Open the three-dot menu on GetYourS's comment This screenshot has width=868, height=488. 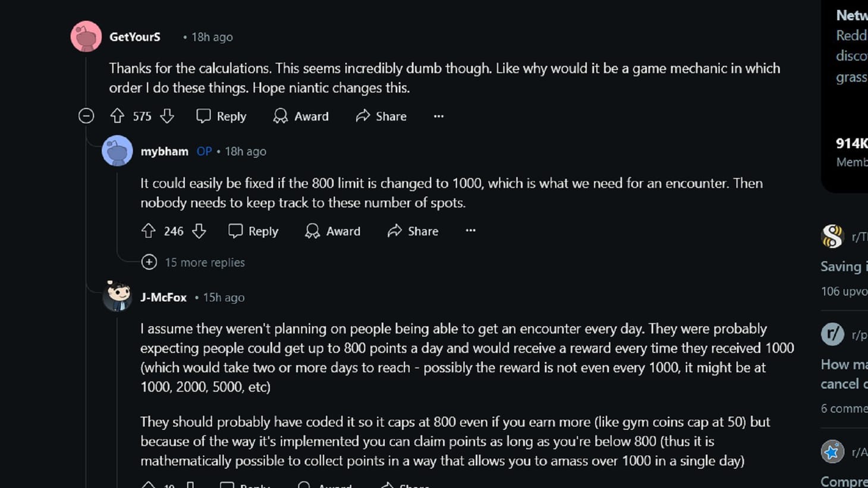pos(438,116)
